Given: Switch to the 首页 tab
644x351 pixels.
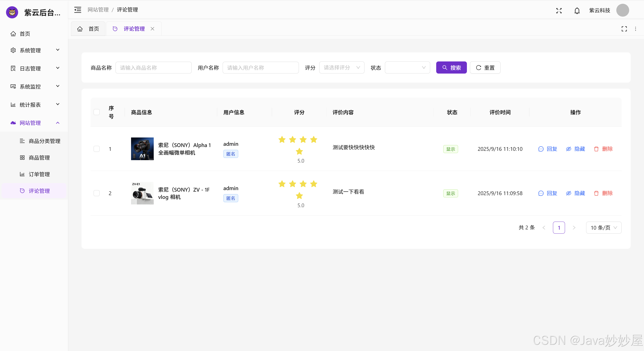Looking at the screenshot, I should coord(88,29).
